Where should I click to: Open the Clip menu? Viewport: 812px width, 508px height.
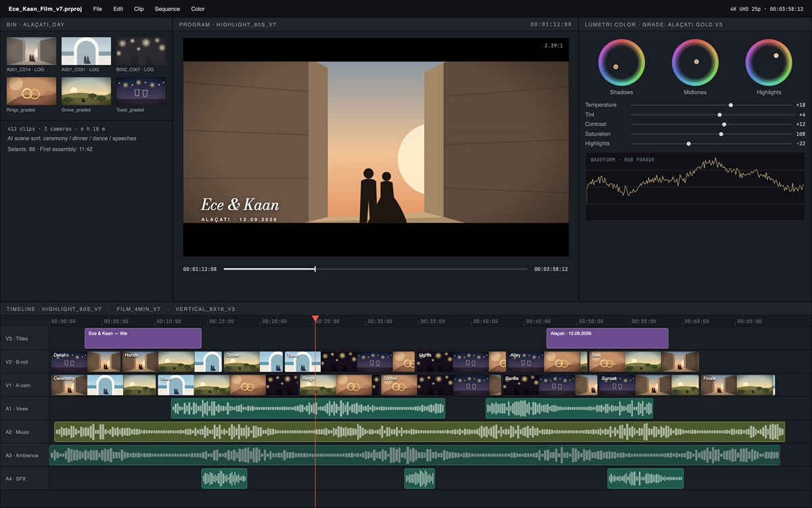tap(139, 9)
